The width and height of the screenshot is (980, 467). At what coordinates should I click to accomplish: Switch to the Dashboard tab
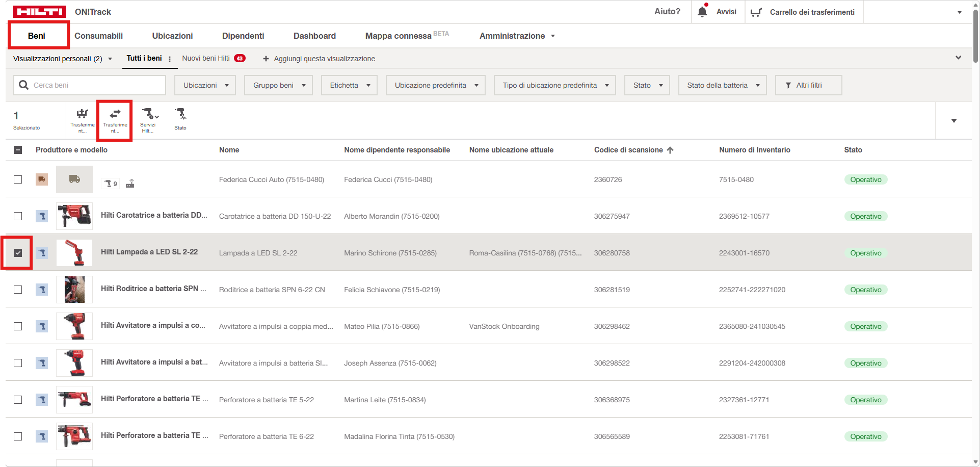click(x=314, y=36)
